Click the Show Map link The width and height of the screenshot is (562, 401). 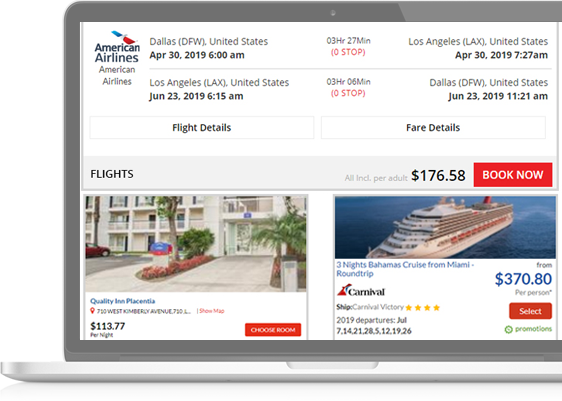211,311
